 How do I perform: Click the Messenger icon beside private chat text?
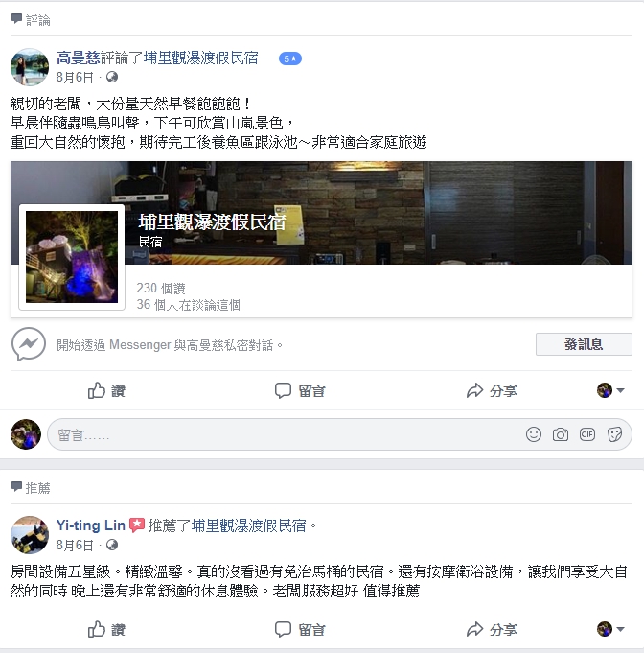[x=29, y=344]
